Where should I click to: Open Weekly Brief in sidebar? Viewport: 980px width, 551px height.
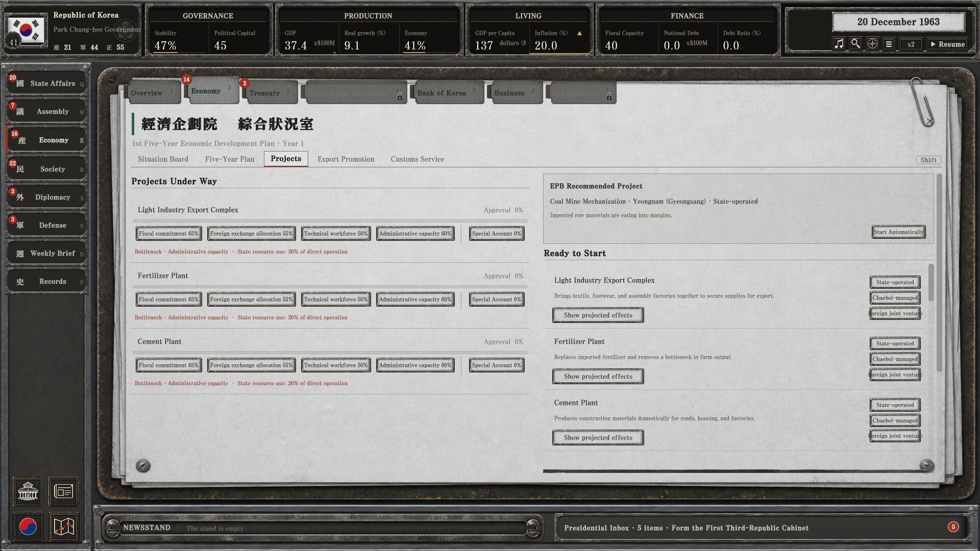tap(47, 254)
